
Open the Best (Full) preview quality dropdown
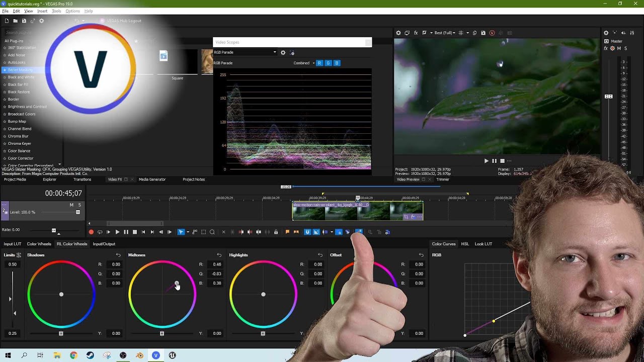(x=446, y=33)
